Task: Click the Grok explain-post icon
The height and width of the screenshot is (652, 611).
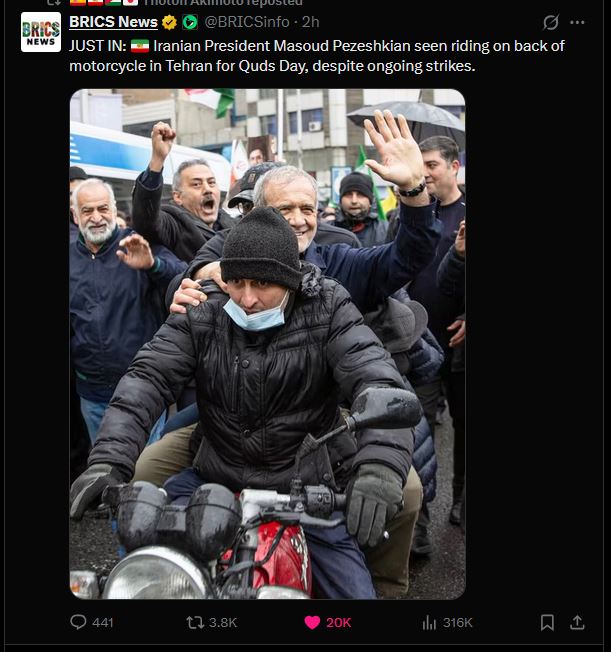Action: tap(550, 22)
